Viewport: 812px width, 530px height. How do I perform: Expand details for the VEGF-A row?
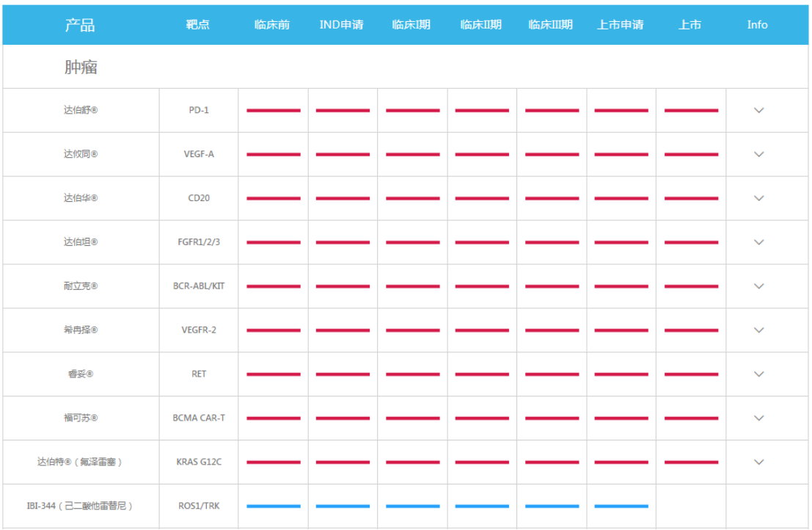[x=758, y=154]
